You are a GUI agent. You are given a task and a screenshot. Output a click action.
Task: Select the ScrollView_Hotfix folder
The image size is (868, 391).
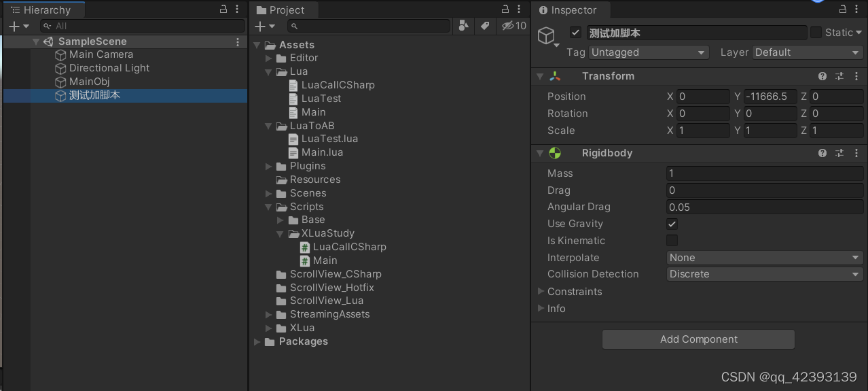point(332,288)
